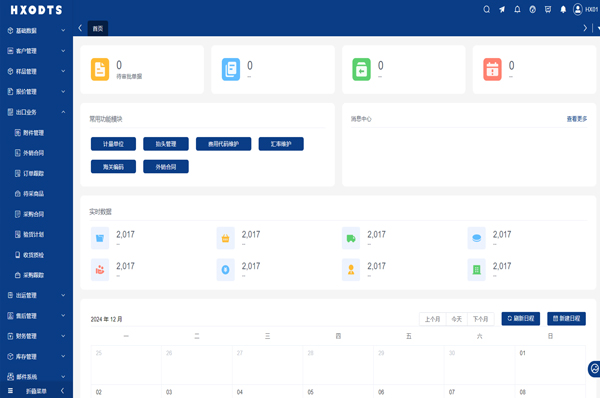Click the 今天 calendar button

click(457, 319)
